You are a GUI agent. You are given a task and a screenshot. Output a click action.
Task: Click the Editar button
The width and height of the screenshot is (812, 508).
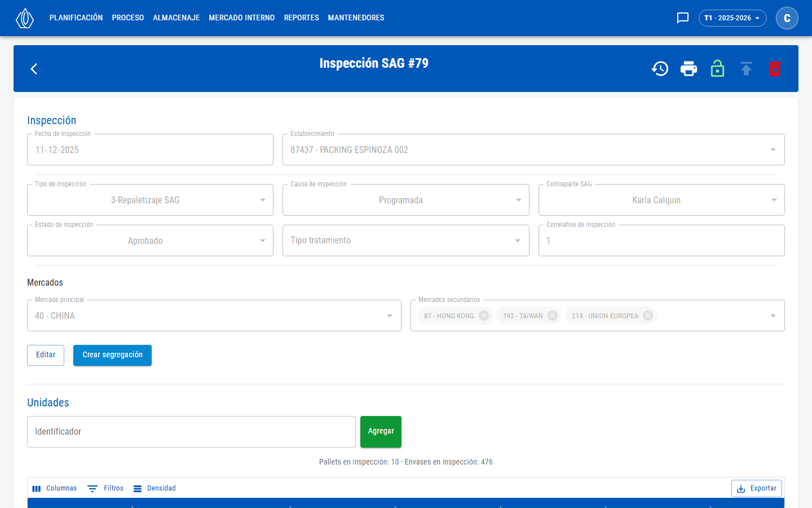tap(46, 355)
